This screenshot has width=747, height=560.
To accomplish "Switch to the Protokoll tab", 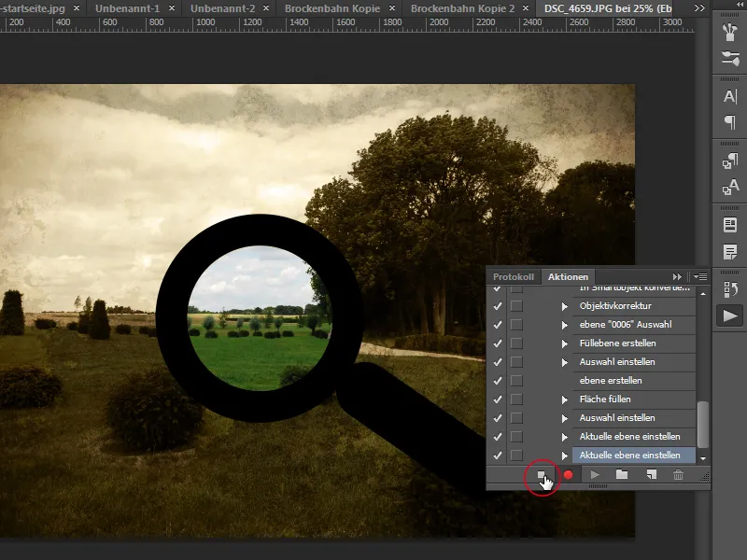I will tap(513, 276).
